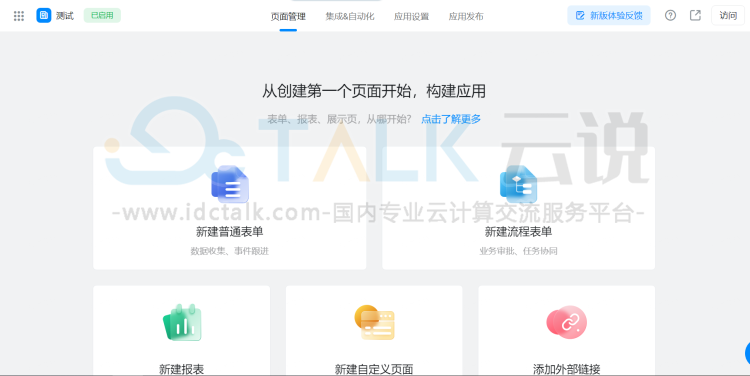Choose the 新建自定义页面 card label
750x376 pixels.
tap(374, 369)
